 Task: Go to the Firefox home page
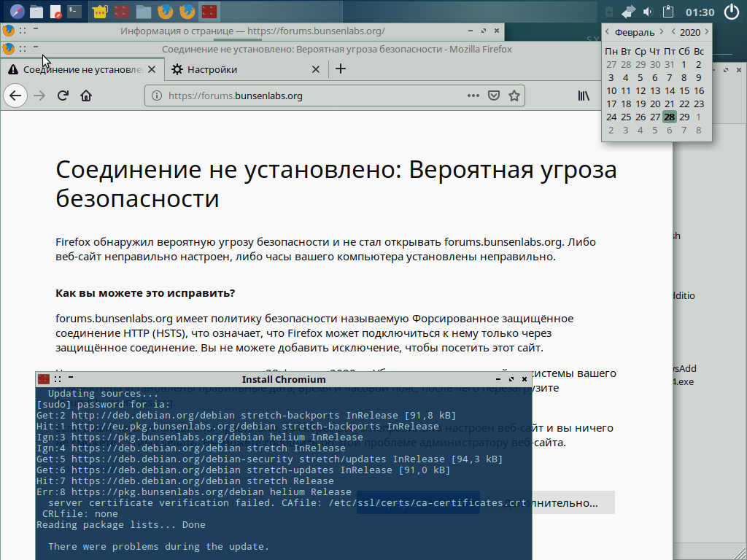(x=86, y=96)
